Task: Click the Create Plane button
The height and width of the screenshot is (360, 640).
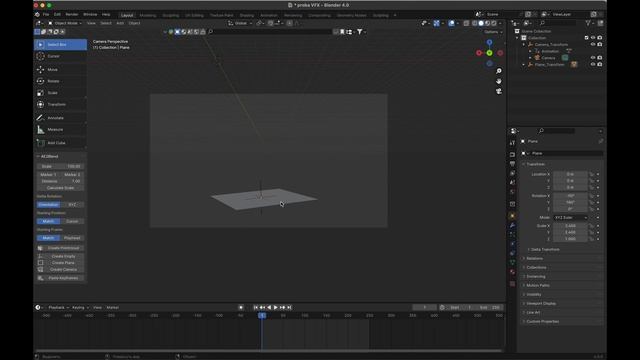Action: [60, 263]
